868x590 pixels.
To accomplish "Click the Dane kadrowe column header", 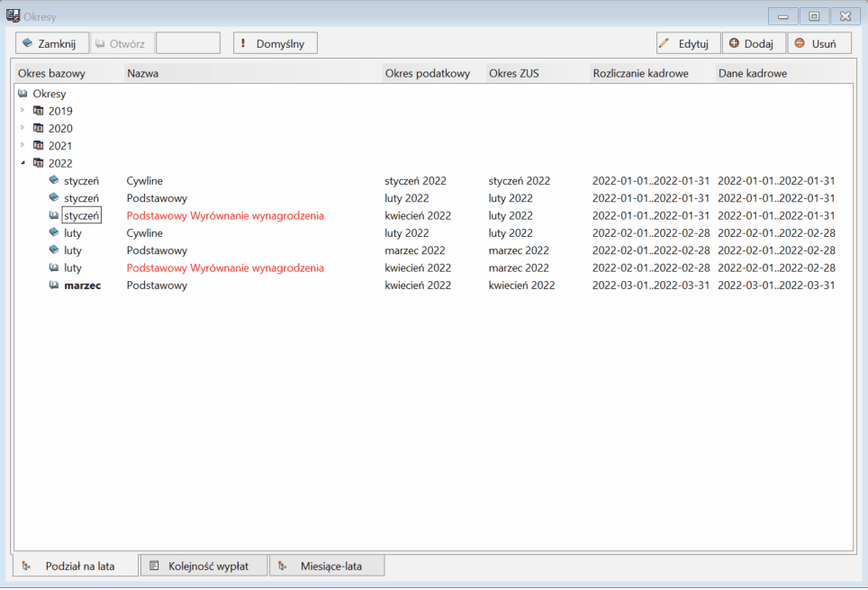I will 784,73.
